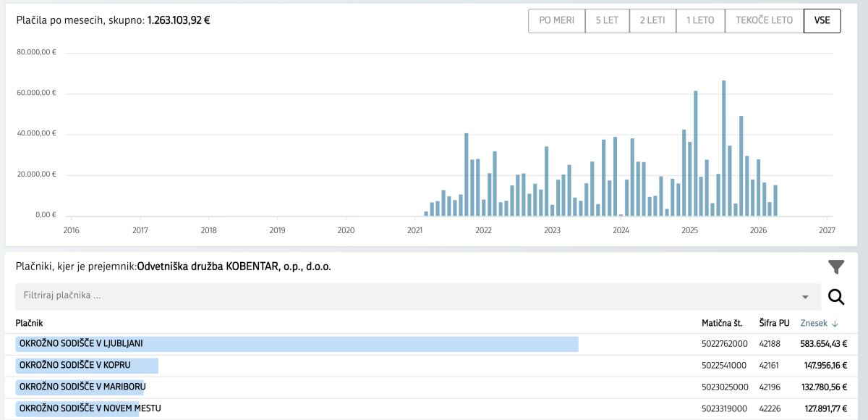This screenshot has width=868, height=420.
Task: Click the Znesek sort arrow
Action: (835, 324)
